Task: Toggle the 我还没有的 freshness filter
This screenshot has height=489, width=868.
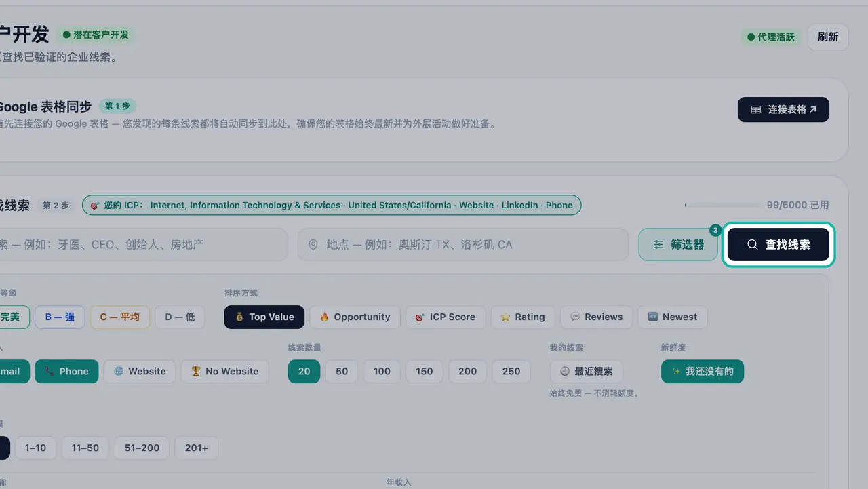Action: [703, 371]
